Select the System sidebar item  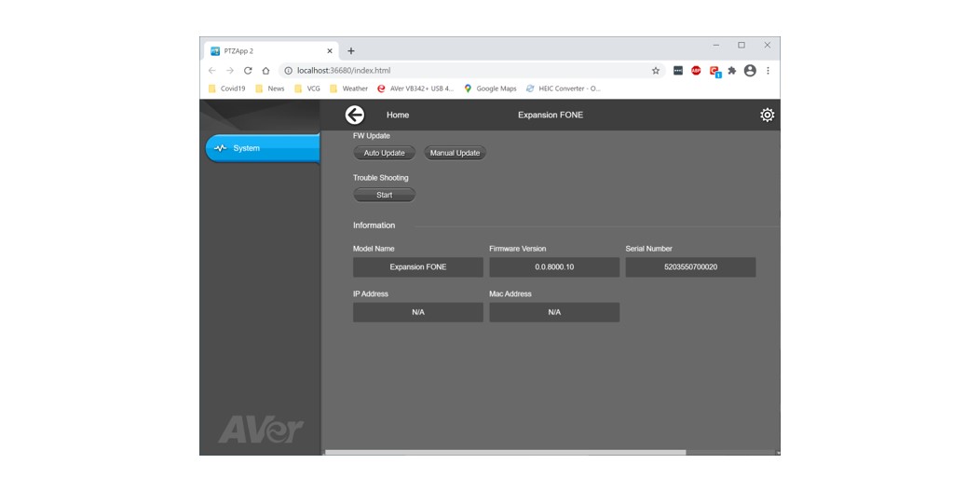263,148
